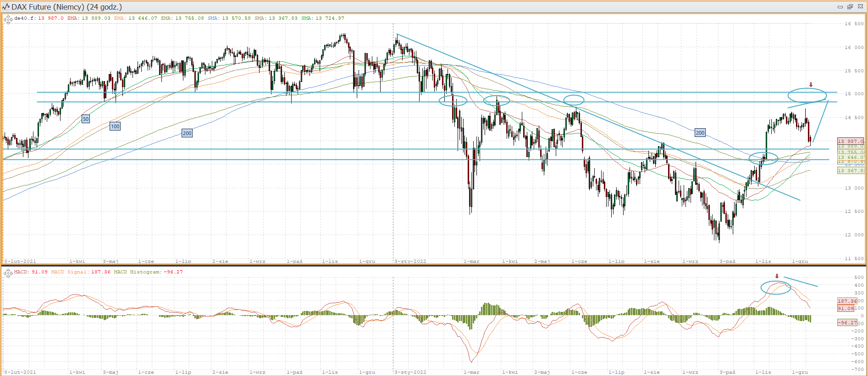The width and height of the screenshot is (868, 376).
Task: Select the red arrow marker in MACD panel
Action: [777, 276]
